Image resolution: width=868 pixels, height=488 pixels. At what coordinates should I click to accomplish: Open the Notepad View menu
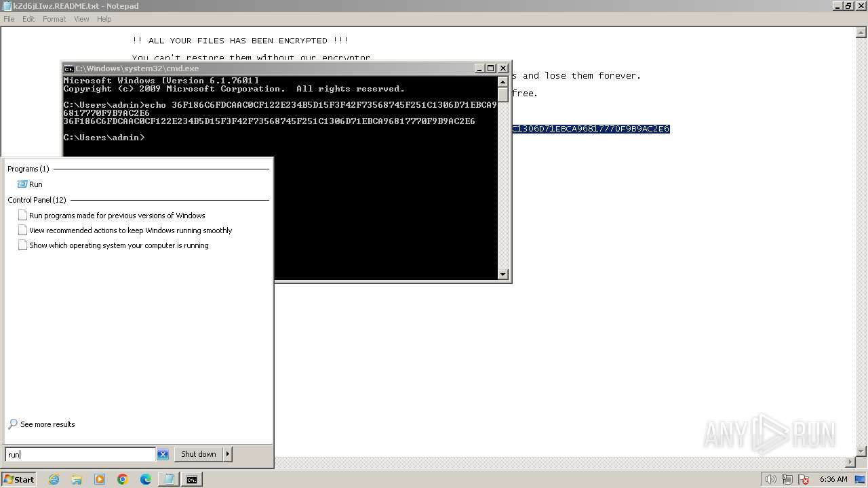tap(81, 19)
